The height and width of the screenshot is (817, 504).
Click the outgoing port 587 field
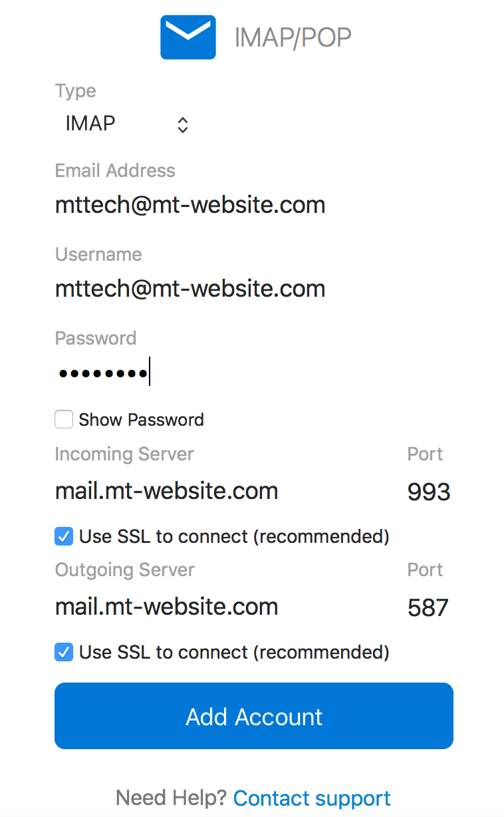pyautogui.click(x=428, y=607)
